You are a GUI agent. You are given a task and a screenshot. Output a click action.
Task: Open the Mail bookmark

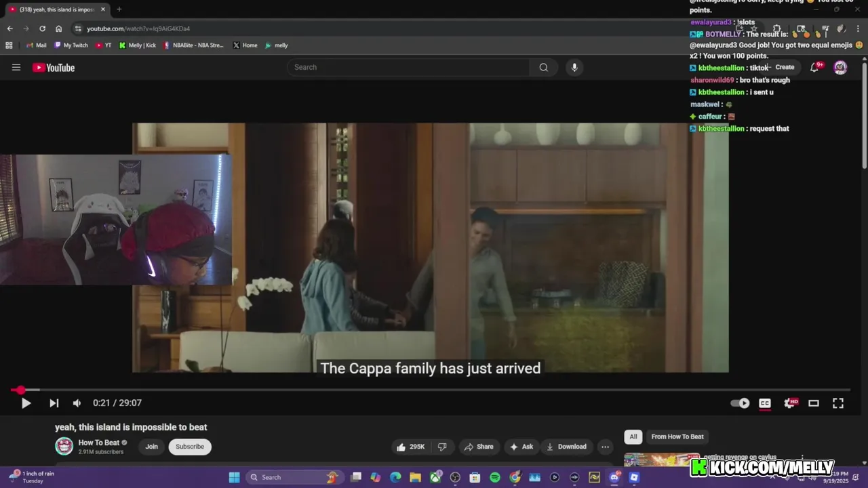pyautogui.click(x=37, y=45)
